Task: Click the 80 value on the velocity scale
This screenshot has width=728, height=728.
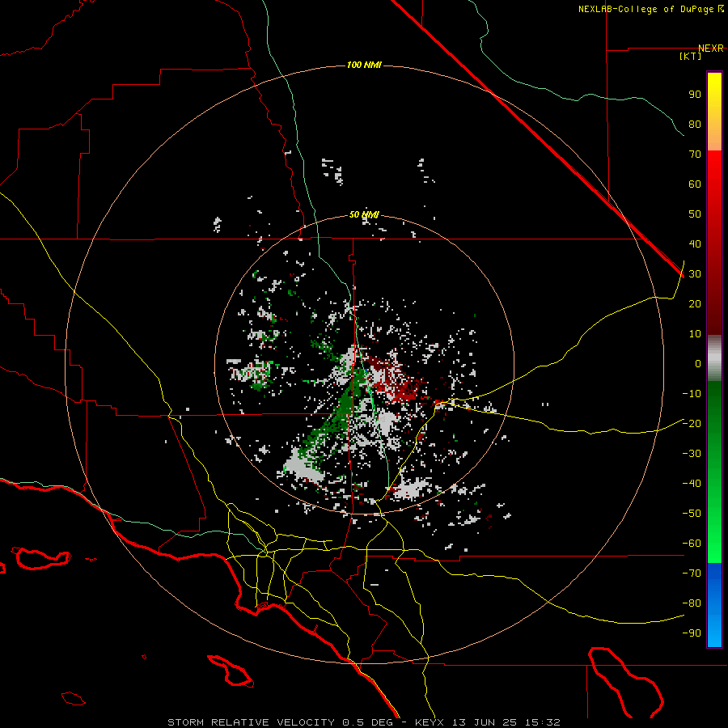Action: pos(695,125)
